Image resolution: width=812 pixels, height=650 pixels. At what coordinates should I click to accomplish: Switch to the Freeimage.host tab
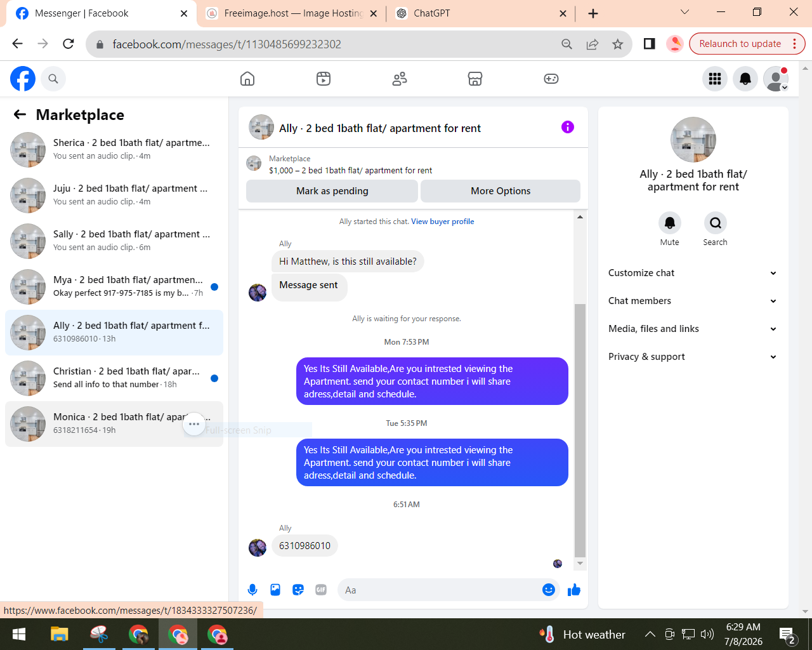point(293,13)
